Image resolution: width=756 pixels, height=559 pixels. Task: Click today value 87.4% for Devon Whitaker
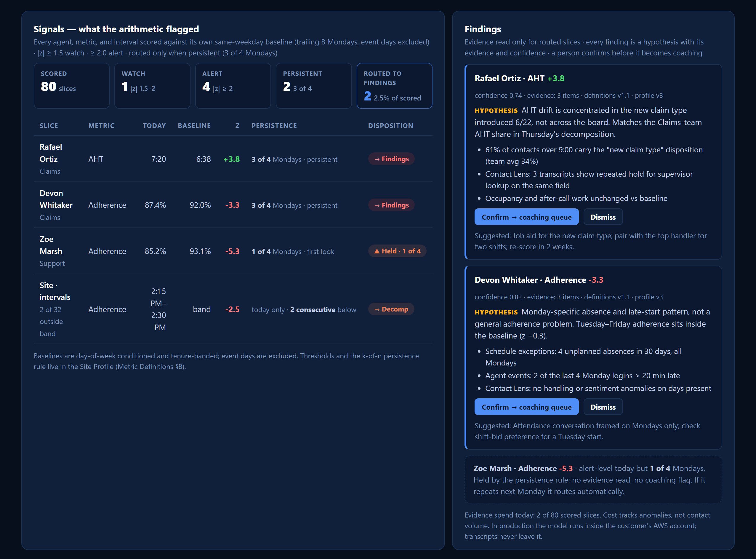155,205
